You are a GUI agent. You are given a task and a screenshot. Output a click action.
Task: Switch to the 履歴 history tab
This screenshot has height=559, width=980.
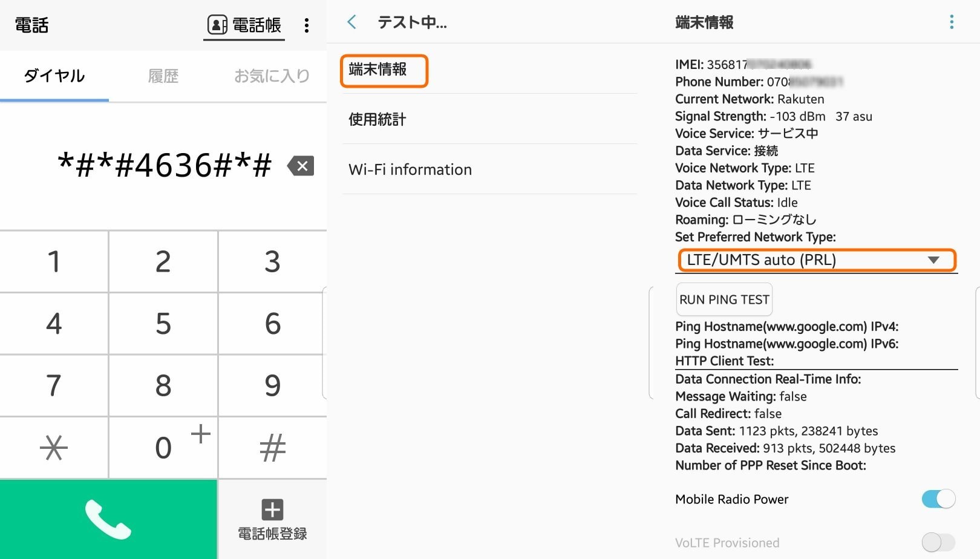tap(163, 76)
